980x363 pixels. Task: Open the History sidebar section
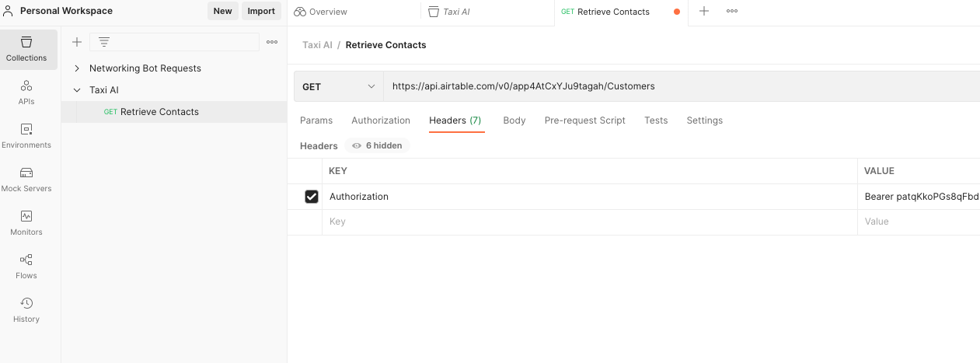[x=26, y=311]
